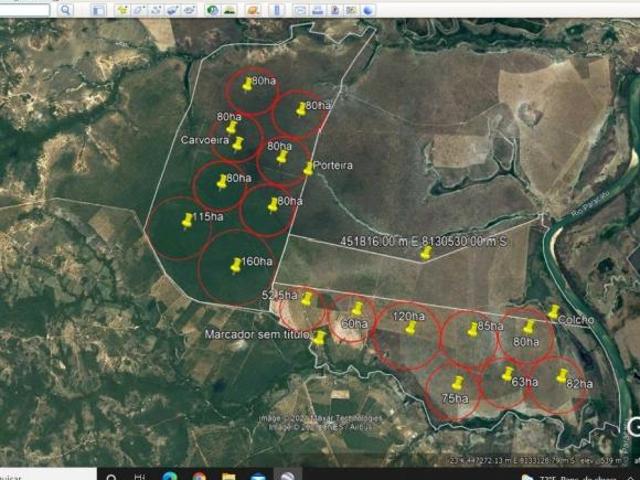The width and height of the screenshot is (640, 480).
Task: Click the Email toolbar icon
Action: click(300, 10)
